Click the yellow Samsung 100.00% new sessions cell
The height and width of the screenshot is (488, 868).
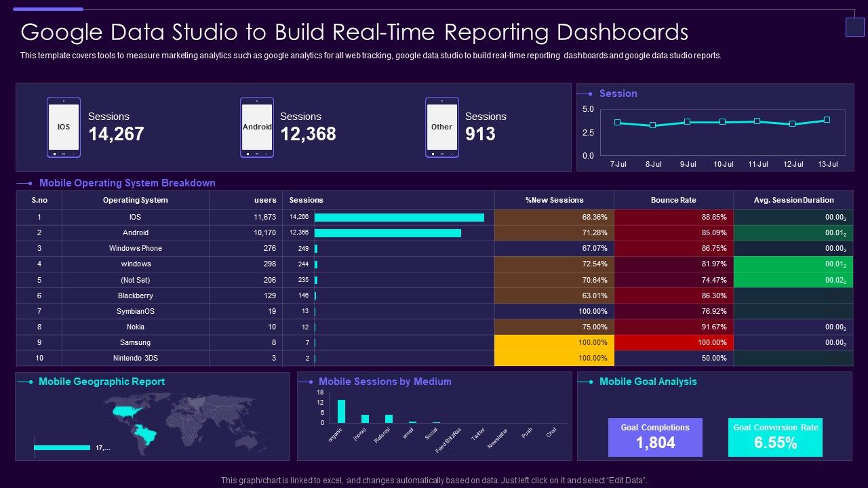[554, 342]
